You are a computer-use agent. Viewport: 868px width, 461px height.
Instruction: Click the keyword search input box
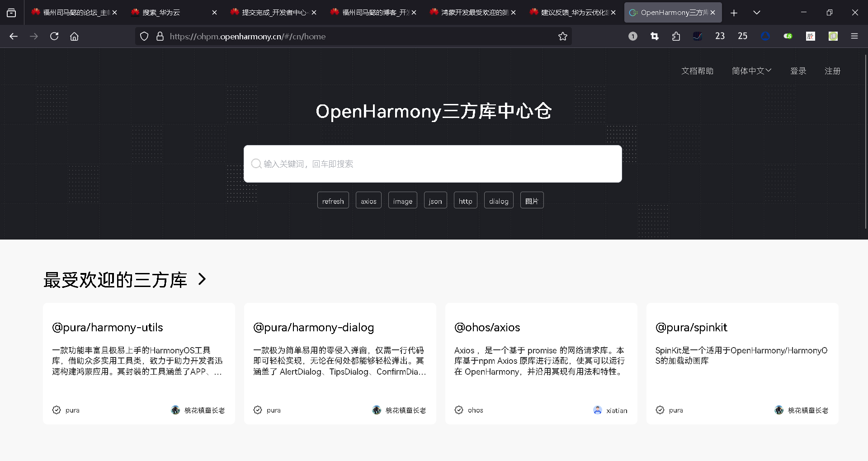coord(433,164)
